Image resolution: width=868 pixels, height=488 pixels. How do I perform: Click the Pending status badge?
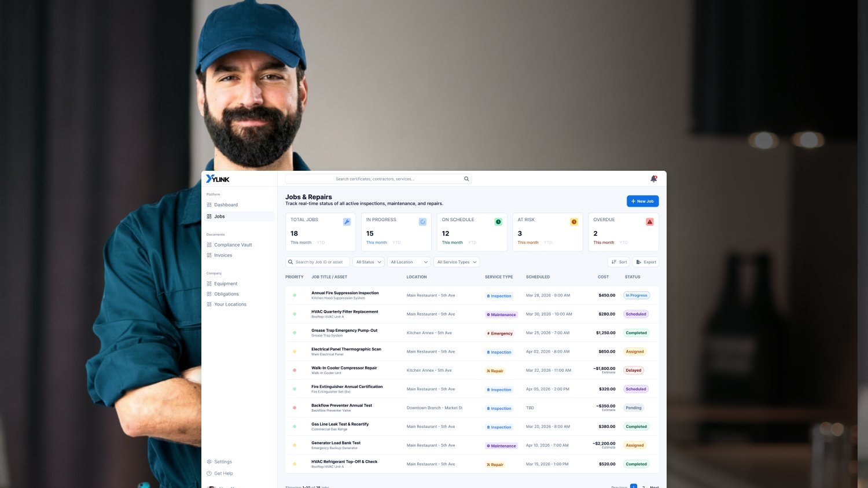[634, 408]
